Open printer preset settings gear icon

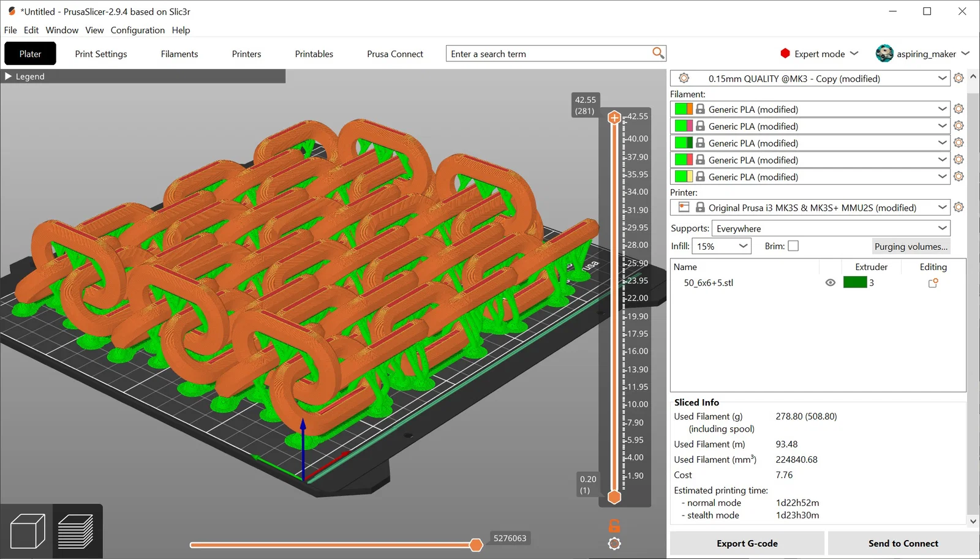(x=959, y=207)
